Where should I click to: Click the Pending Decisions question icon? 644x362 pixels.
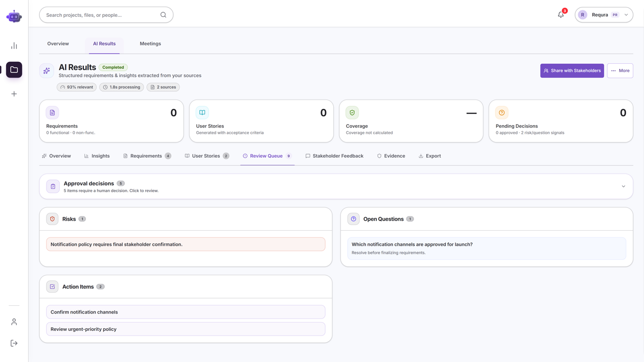point(502,112)
